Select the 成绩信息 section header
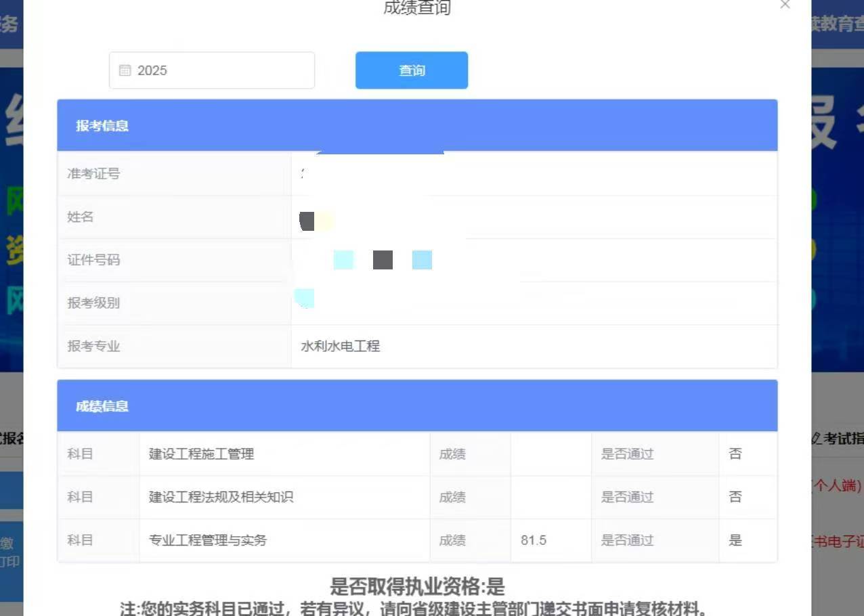The image size is (864, 616). (x=417, y=406)
